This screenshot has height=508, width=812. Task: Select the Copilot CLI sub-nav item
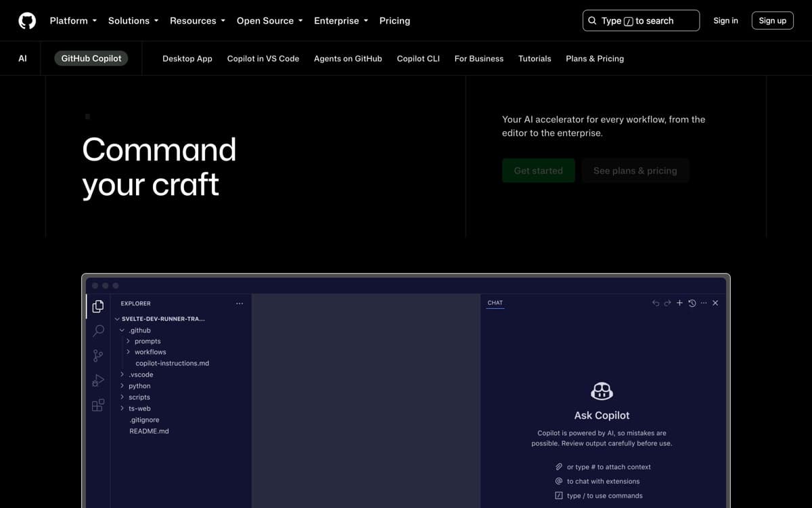pos(418,58)
